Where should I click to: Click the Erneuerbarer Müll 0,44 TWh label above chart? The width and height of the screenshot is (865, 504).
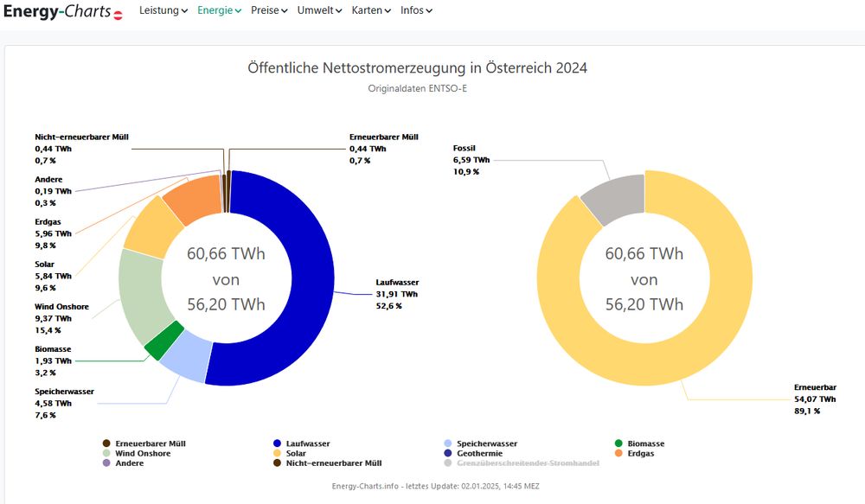coord(383,149)
